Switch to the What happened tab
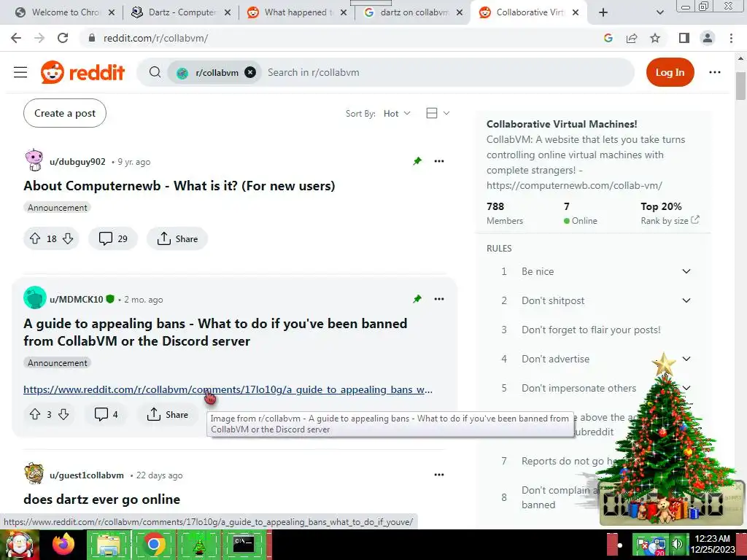Image resolution: width=747 pixels, height=560 pixels. point(298,12)
